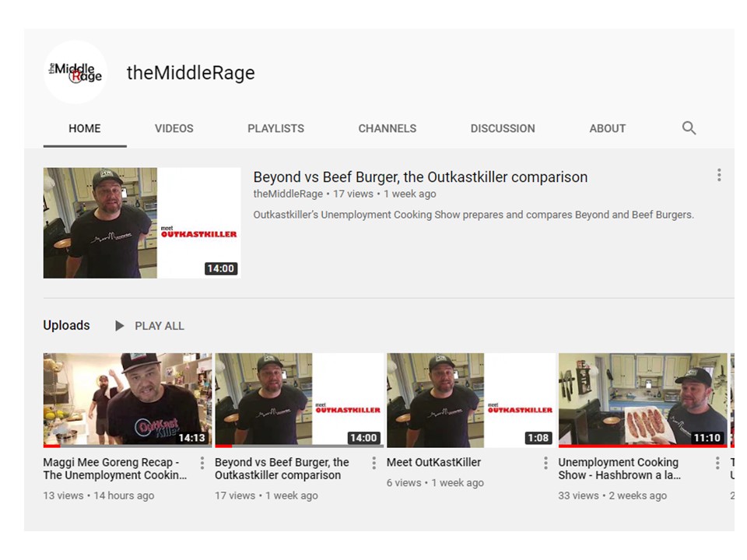747x560 pixels.
Task: Open Maggi Mee Goreng Recap video title
Action: (115, 468)
